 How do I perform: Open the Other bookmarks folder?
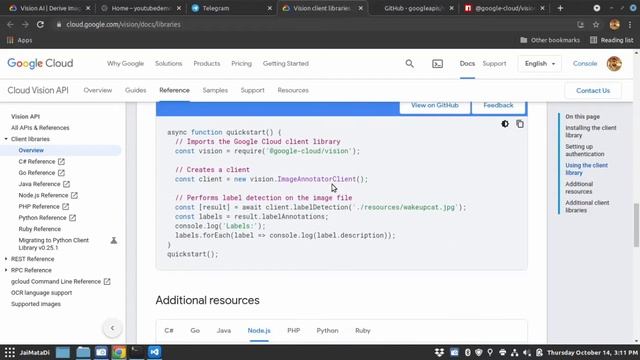[x=550, y=40]
